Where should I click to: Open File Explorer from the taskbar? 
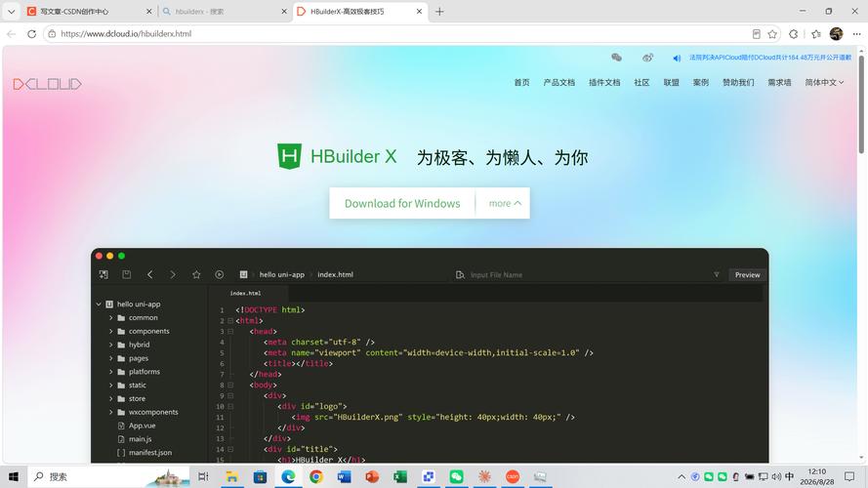(x=232, y=476)
